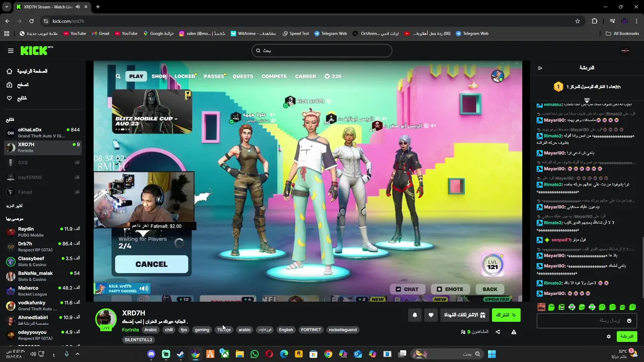Screen dimensions: 644x362
Task: Open Classybeef recommended channel
Action: click(43, 261)
